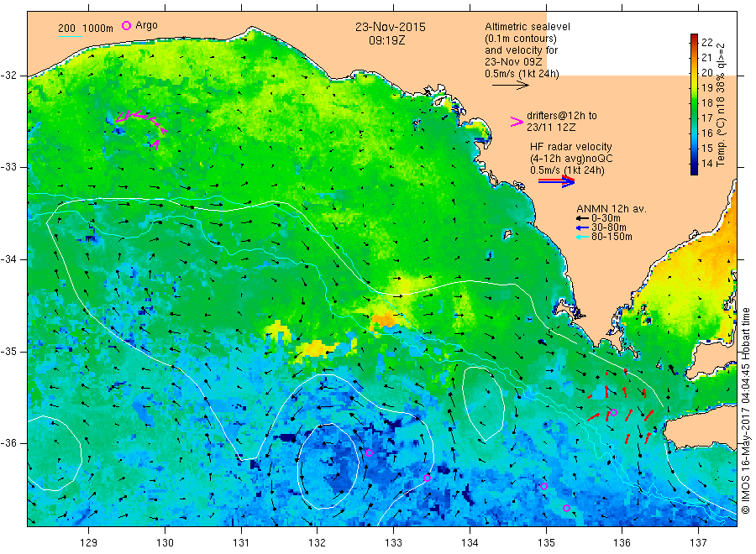Click the orange warm-water patch near 133°E
This screenshot has width=756, height=554.
[384, 320]
